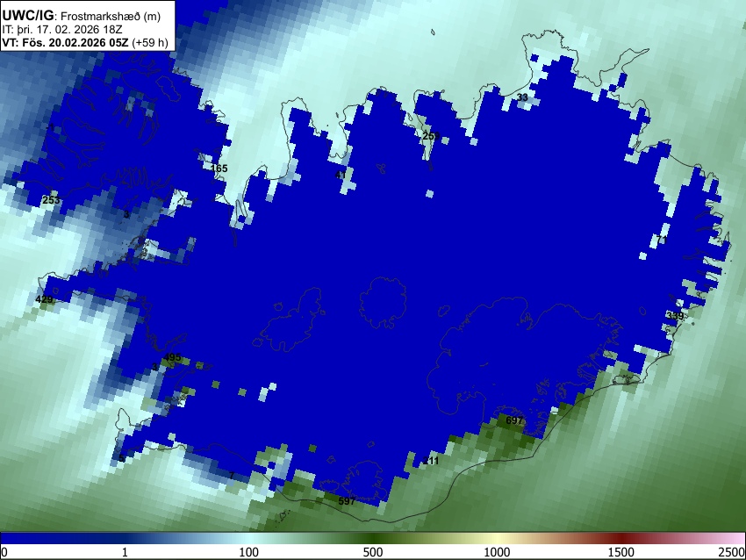Screen dimensions: 746x560
Task: Click the title text "UWC/IG: Frostmarkshæð (m)"
Action: tap(81, 16)
